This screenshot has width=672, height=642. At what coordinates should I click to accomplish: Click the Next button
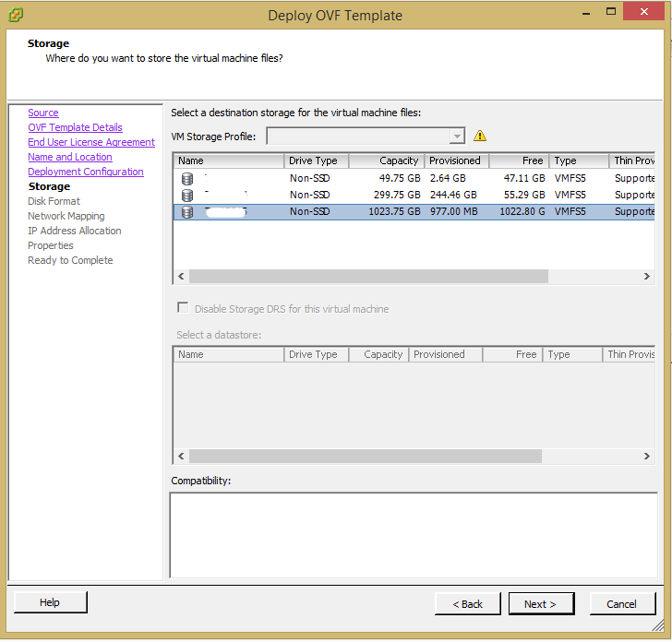tap(541, 604)
